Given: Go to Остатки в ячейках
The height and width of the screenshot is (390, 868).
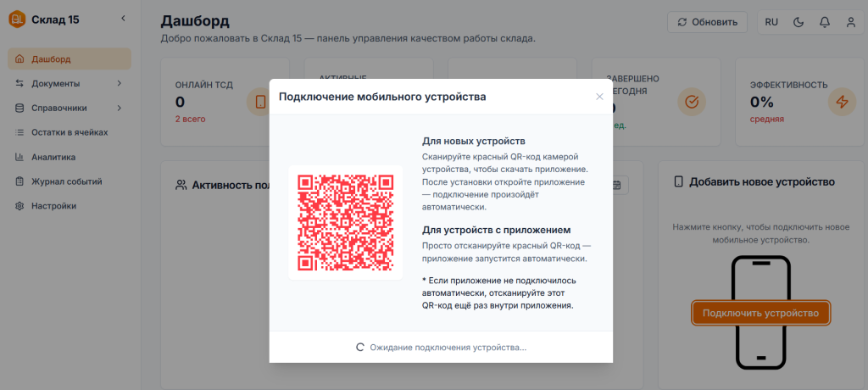Looking at the screenshot, I should [70, 132].
